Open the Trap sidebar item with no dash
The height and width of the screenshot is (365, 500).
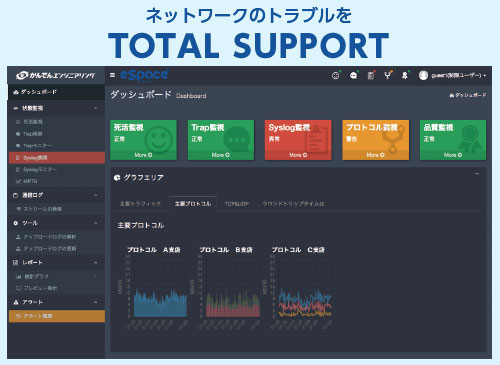click(x=56, y=134)
